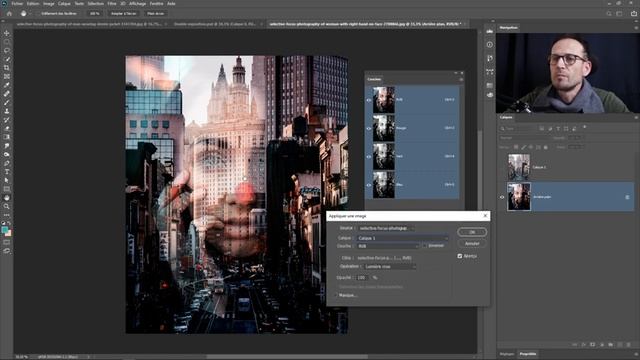Open the Edition menu
This screenshot has height=360, width=640.
point(33,3)
